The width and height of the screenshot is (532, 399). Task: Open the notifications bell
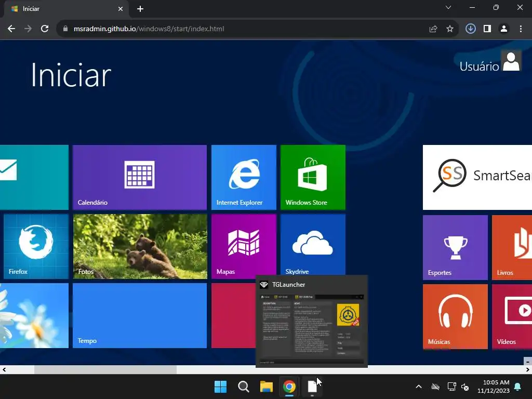click(518, 387)
